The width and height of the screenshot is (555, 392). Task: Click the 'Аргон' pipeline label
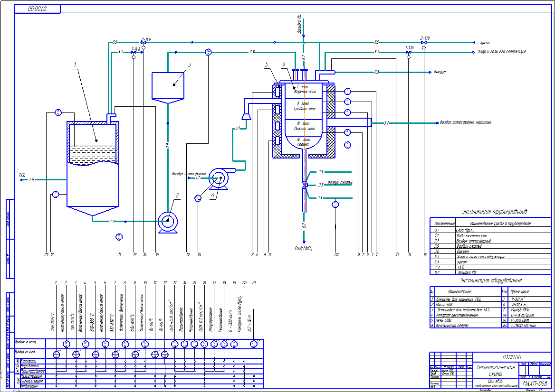[485, 43]
